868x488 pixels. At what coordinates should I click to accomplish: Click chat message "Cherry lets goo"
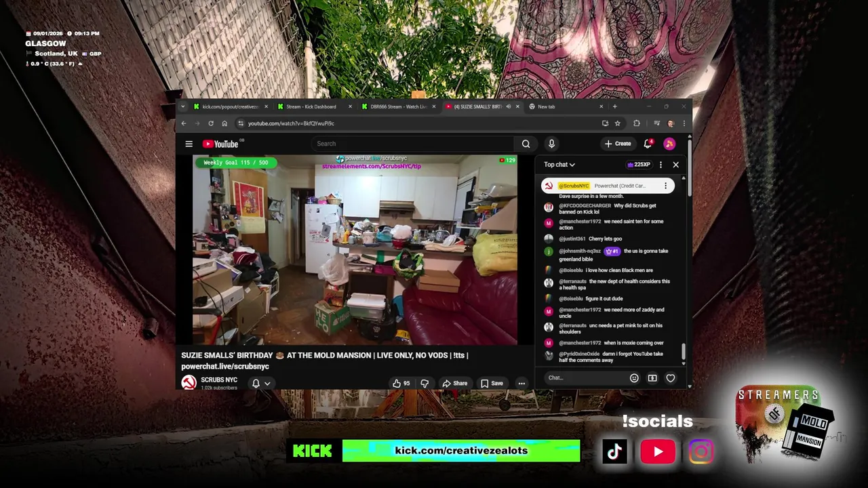tap(605, 239)
